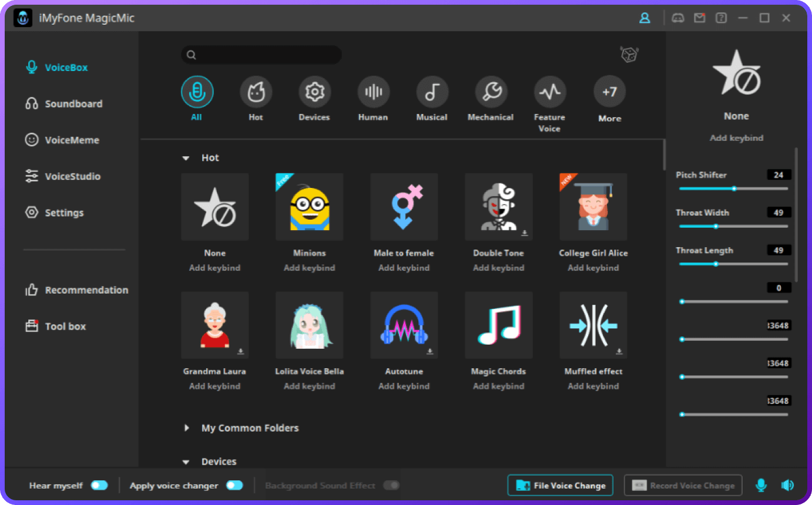Choose the Lolita Voice Bella voice
The height and width of the screenshot is (505, 812).
310,325
